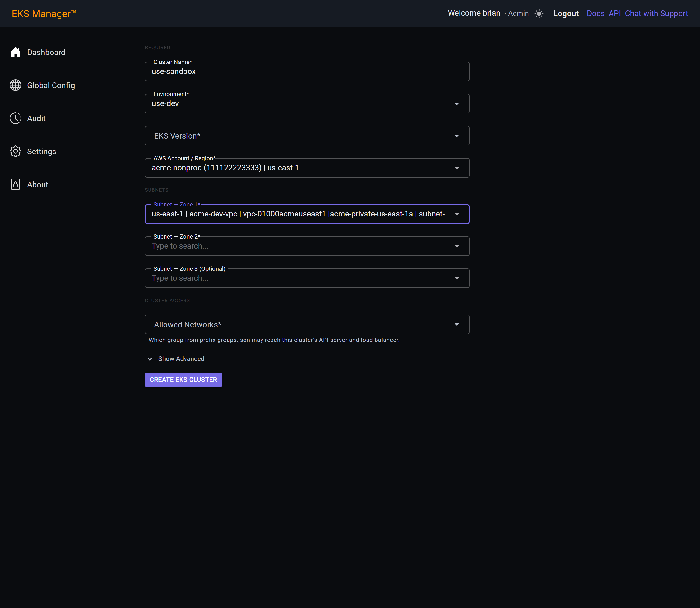This screenshot has width=700, height=608.
Task: Open the Allowed Networks dropdown
Action: click(x=307, y=324)
